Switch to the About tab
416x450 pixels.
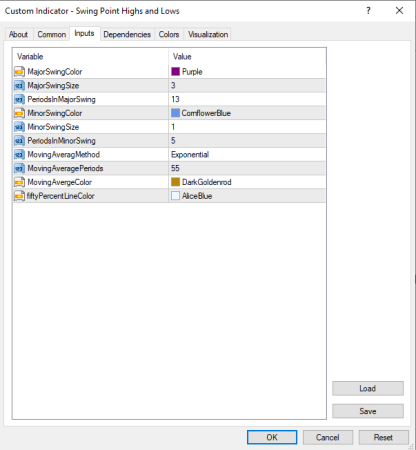[x=19, y=34]
